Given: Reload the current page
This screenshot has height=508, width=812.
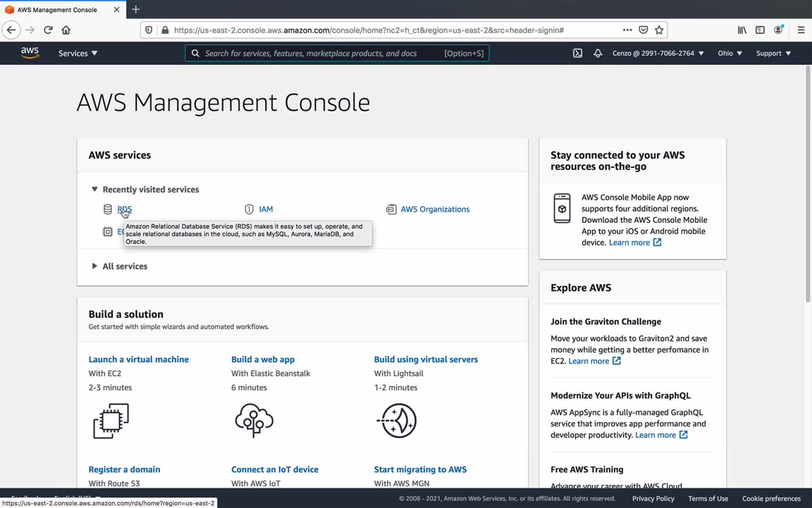Looking at the screenshot, I should pos(48,30).
